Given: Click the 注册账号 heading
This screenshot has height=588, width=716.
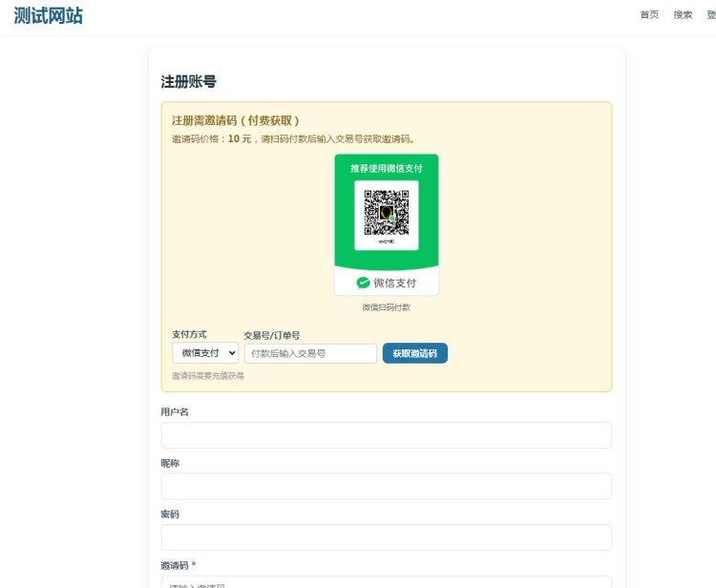Looking at the screenshot, I should [x=189, y=82].
